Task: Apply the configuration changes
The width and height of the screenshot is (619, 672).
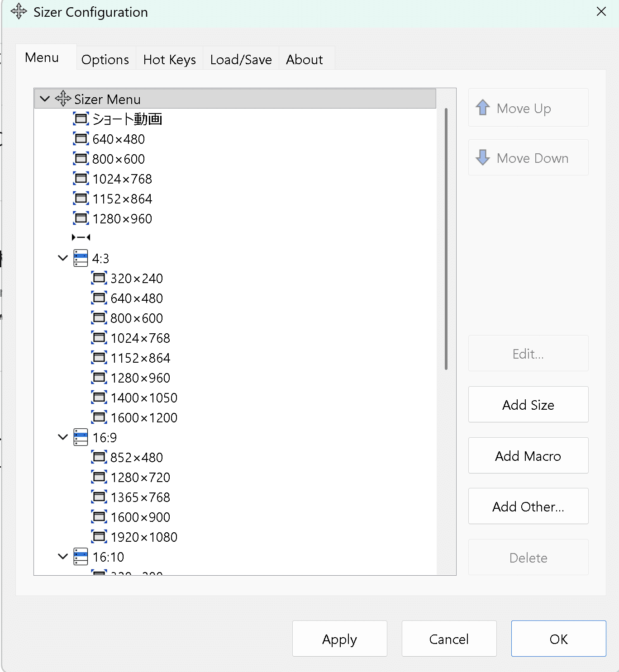Action: pos(340,639)
